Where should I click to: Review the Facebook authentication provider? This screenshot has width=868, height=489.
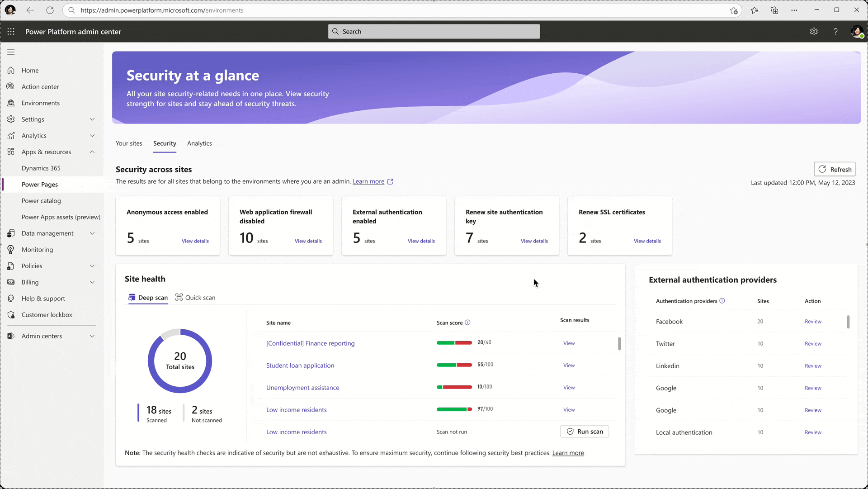pyautogui.click(x=812, y=321)
